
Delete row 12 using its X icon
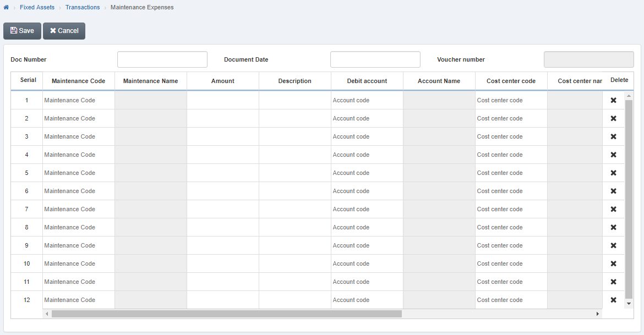[613, 300]
